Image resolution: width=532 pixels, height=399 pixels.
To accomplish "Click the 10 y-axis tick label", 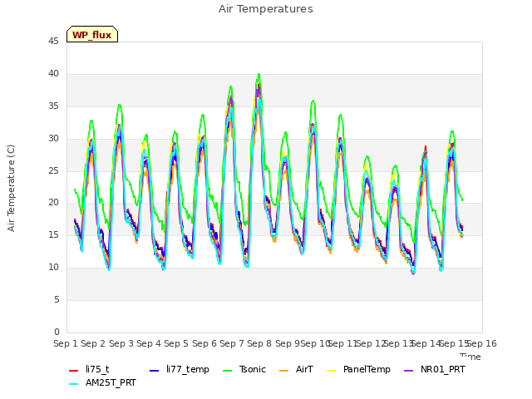I will [53, 268].
